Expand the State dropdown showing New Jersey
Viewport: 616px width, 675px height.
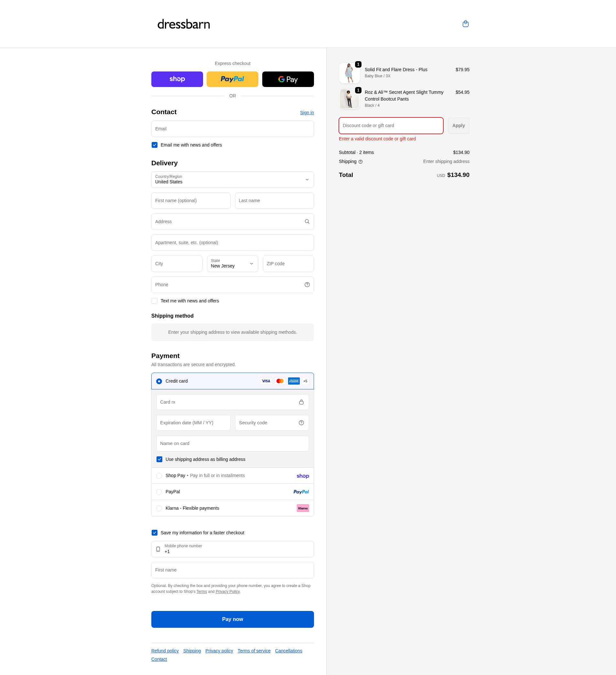pyautogui.click(x=232, y=264)
